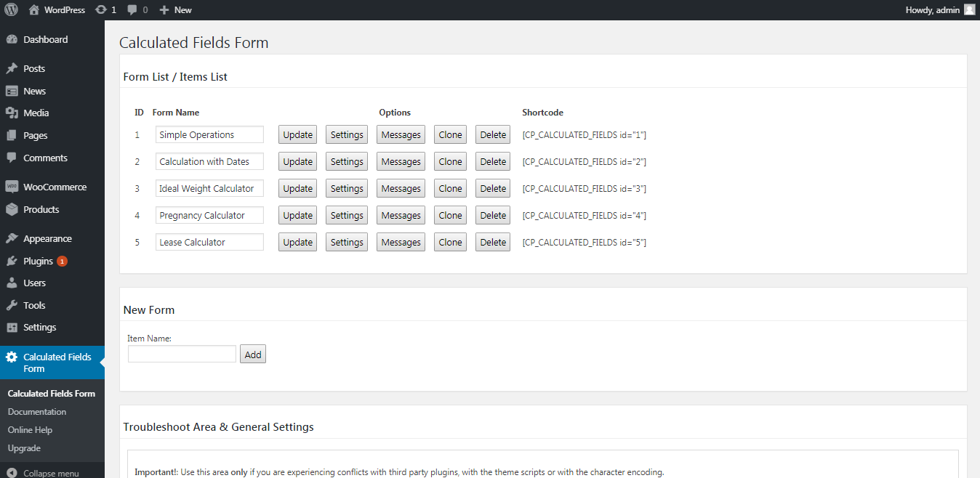
Task: Update the Simple Operations form
Action: pos(297,134)
